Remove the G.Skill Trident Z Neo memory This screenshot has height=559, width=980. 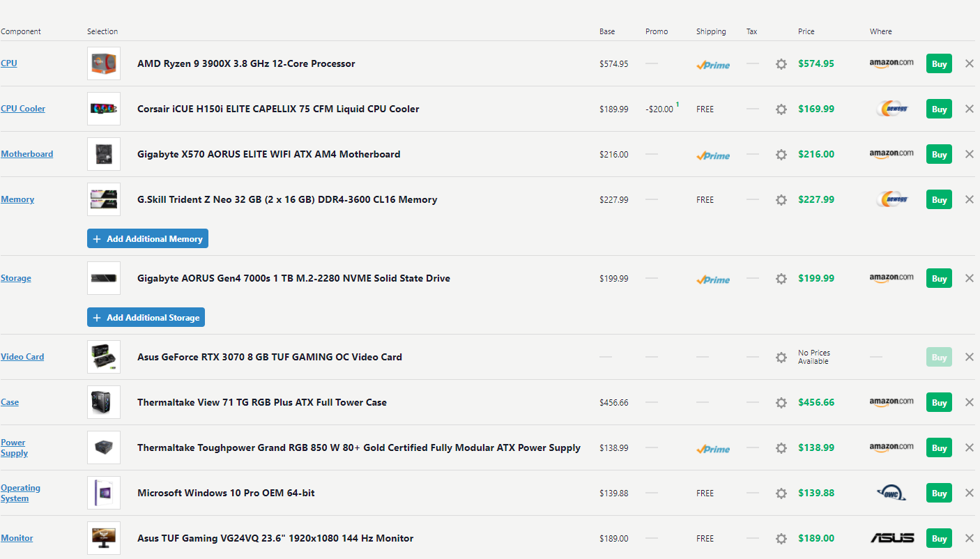(x=970, y=199)
